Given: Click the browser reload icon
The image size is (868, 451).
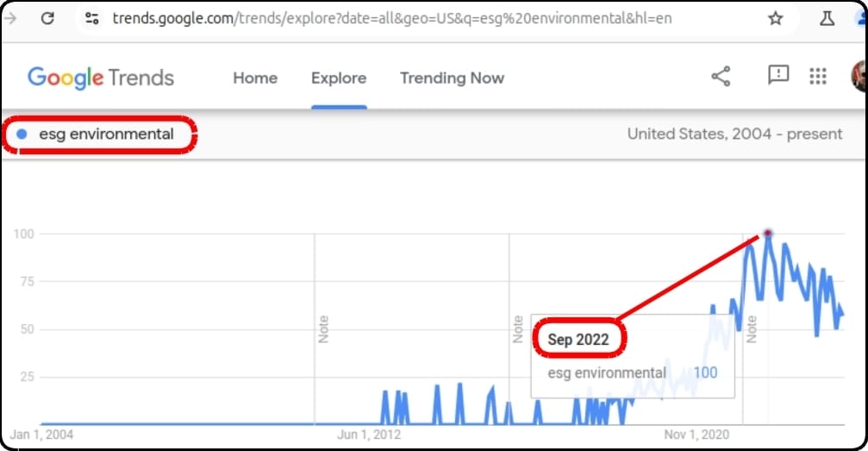Looking at the screenshot, I should (x=48, y=17).
